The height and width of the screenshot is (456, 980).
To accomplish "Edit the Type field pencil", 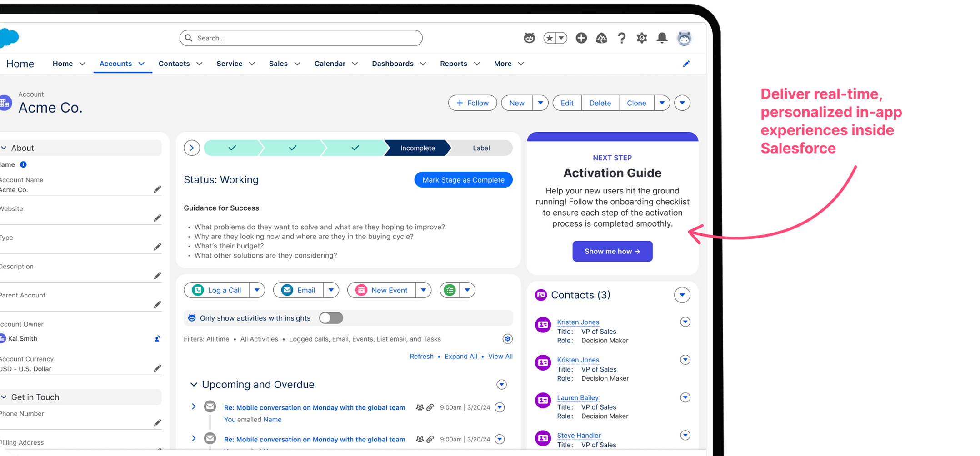I will pos(157,247).
